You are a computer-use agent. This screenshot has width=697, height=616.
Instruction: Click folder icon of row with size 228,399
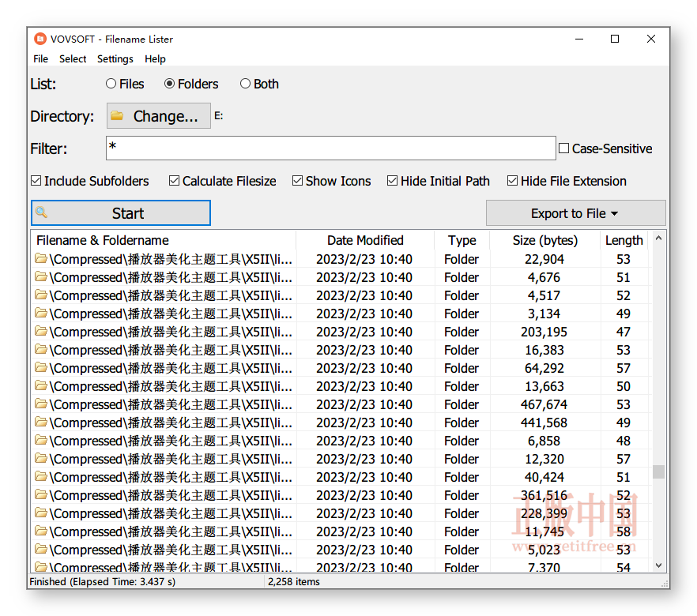[41, 513]
